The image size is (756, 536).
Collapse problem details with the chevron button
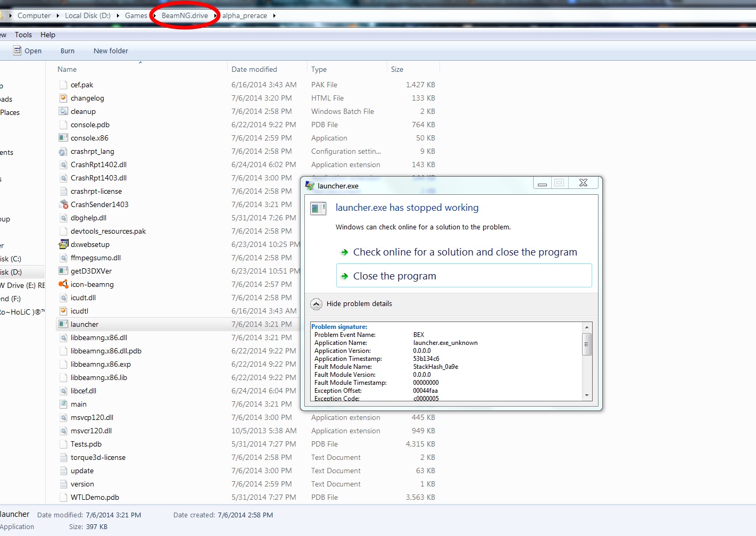pos(316,304)
